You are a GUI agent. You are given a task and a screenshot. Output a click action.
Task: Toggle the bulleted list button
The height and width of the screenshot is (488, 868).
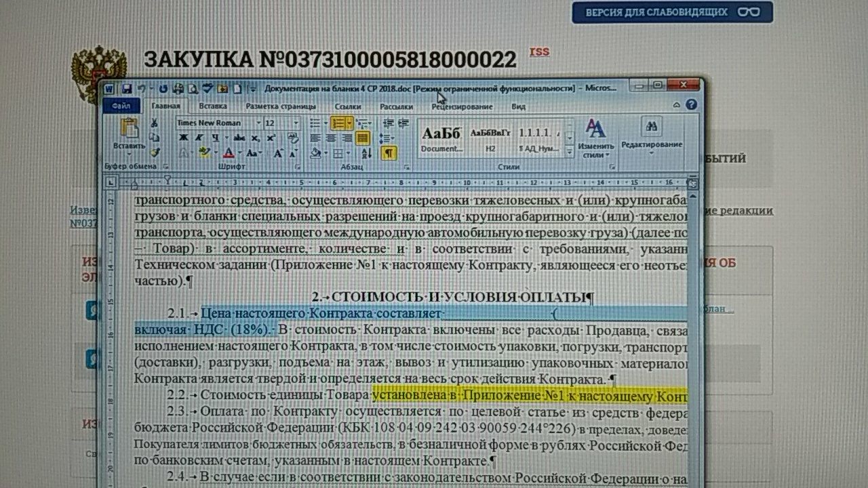coord(315,123)
